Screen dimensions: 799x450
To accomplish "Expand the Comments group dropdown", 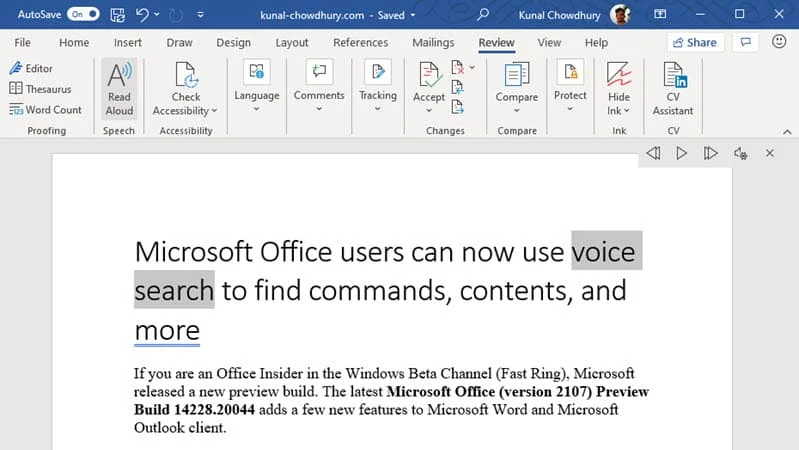I will (x=319, y=109).
